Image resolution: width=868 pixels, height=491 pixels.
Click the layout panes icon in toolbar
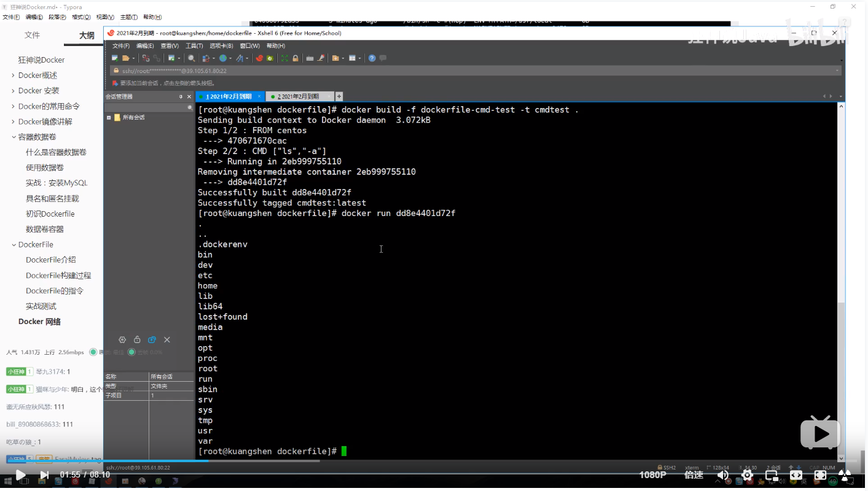[x=352, y=58]
